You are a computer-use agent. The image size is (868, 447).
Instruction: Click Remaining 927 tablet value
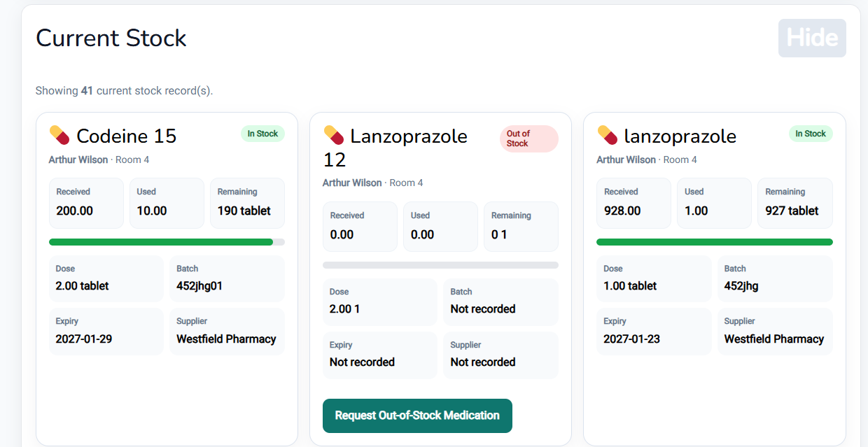[792, 211]
